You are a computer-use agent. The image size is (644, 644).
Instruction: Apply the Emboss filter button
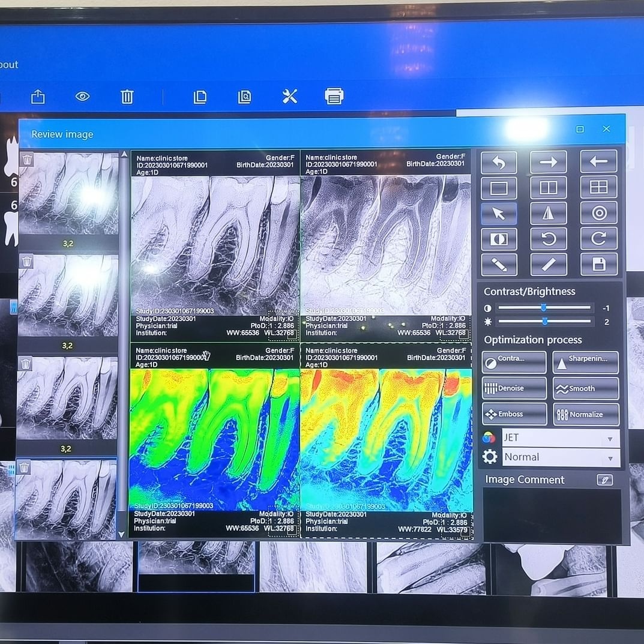(514, 414)
